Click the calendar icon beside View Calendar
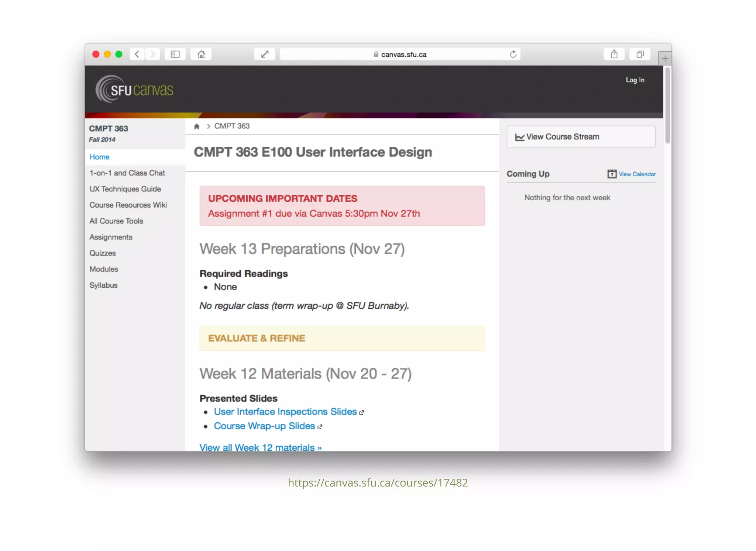 [x=612, y=174]
